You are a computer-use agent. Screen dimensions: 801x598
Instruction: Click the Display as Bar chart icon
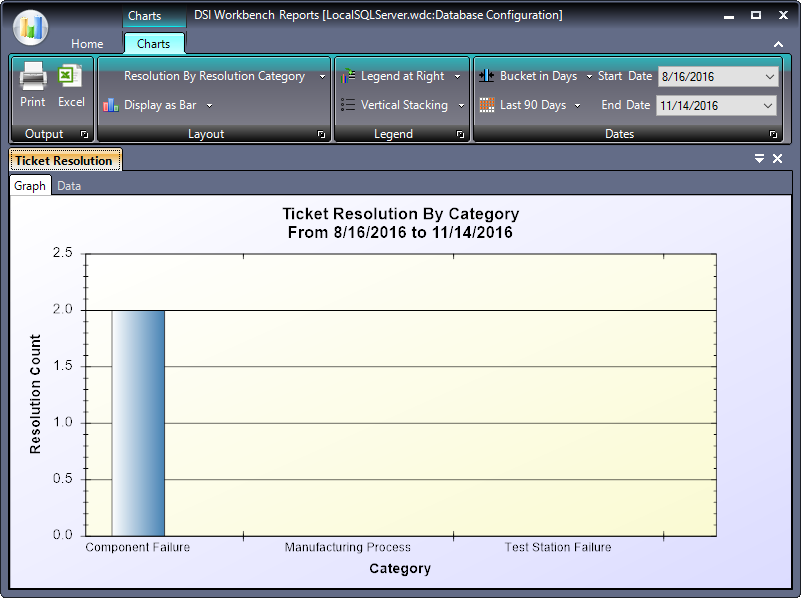point(111,105)
